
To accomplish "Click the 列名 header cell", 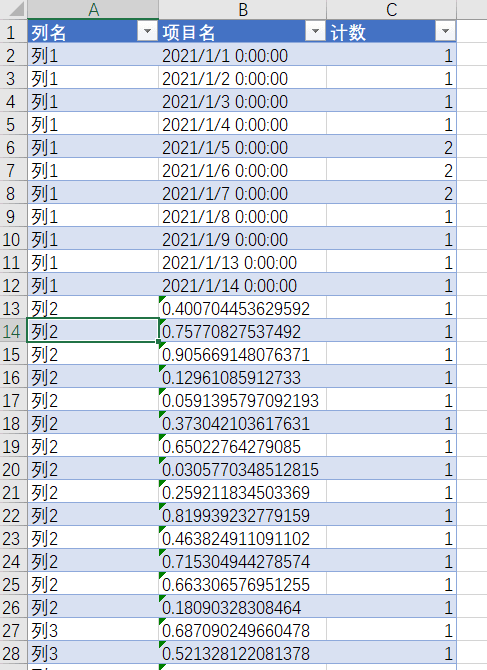I will point(93,31).
